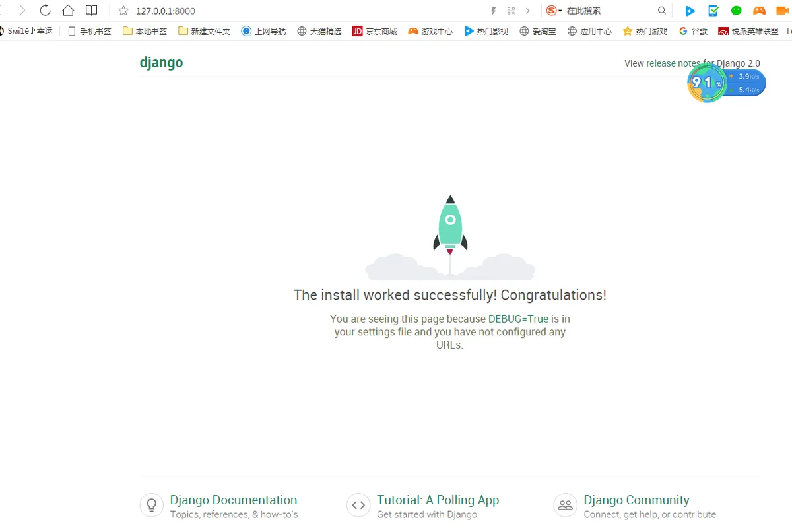This screenshot has width=792, height=532.
Task: Click the 91% memory accelerator ball
Action: 707,83
